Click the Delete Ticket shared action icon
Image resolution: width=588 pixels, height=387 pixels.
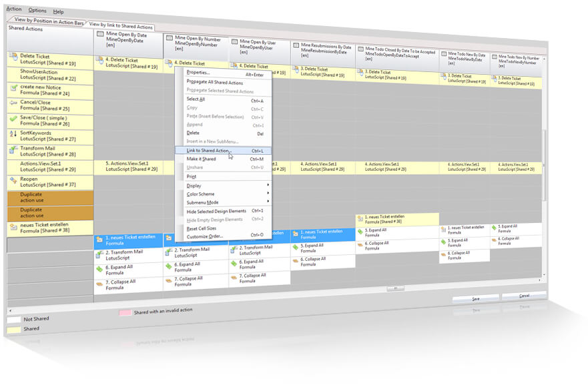click(x=14, y=57)
